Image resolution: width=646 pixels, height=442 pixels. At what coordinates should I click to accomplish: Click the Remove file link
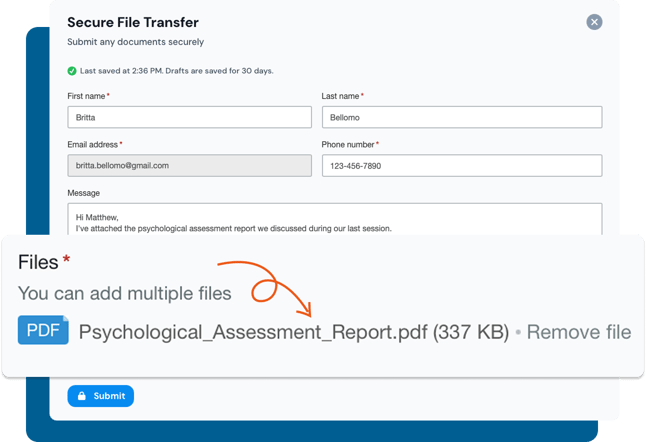(x=579, y=332)
